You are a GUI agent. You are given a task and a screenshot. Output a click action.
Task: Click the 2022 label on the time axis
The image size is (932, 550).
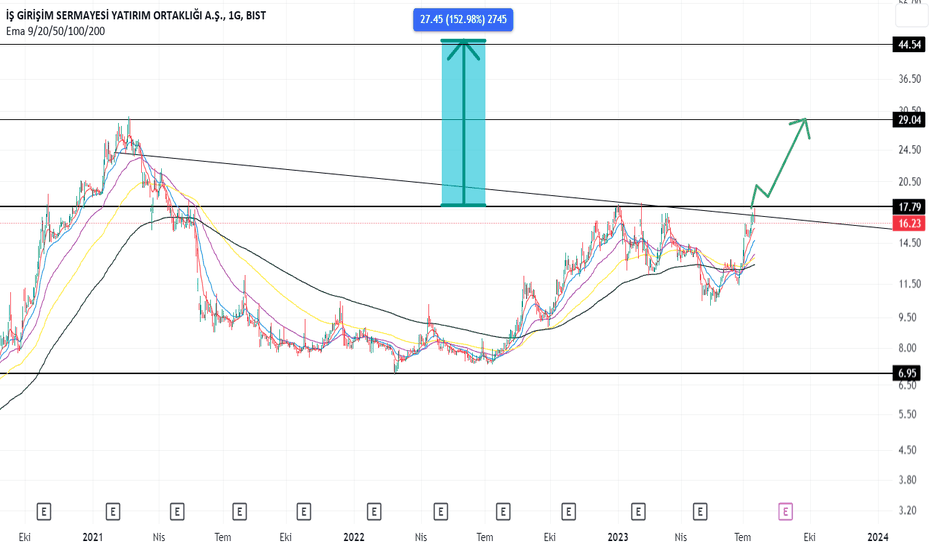point(354,538)
